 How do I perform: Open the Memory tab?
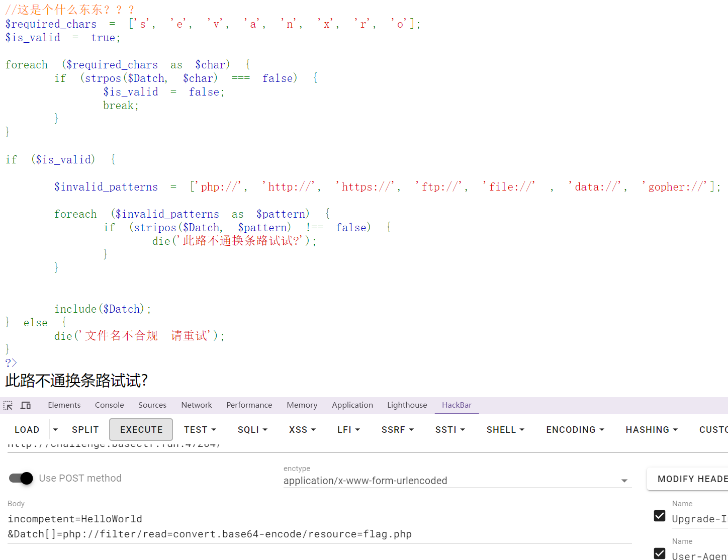tap(302, 405)
